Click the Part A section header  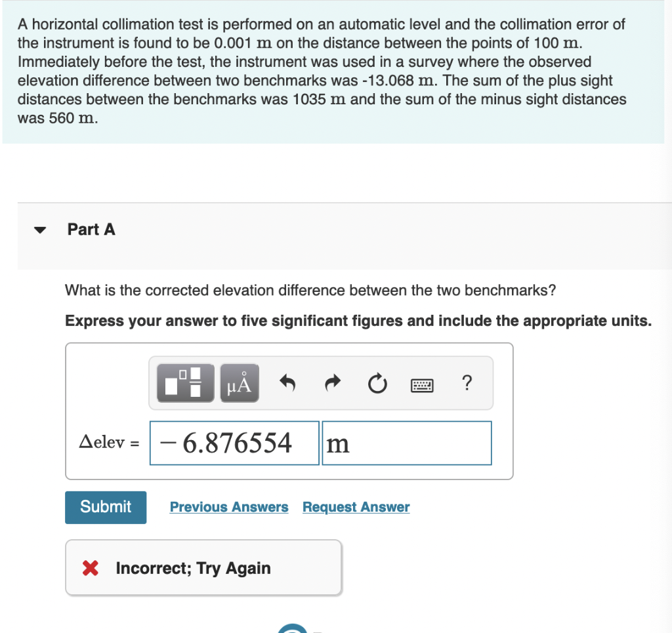point(91,230)
